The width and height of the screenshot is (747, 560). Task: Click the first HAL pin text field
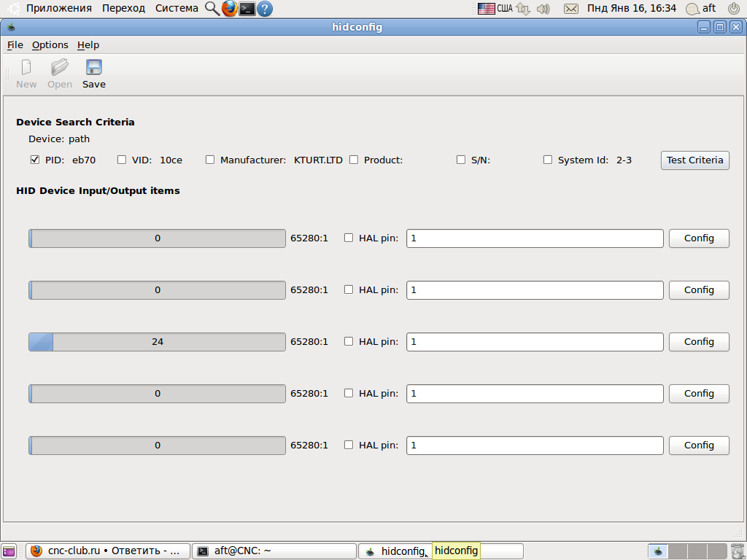pyautogui.click(x=535, y=238)
